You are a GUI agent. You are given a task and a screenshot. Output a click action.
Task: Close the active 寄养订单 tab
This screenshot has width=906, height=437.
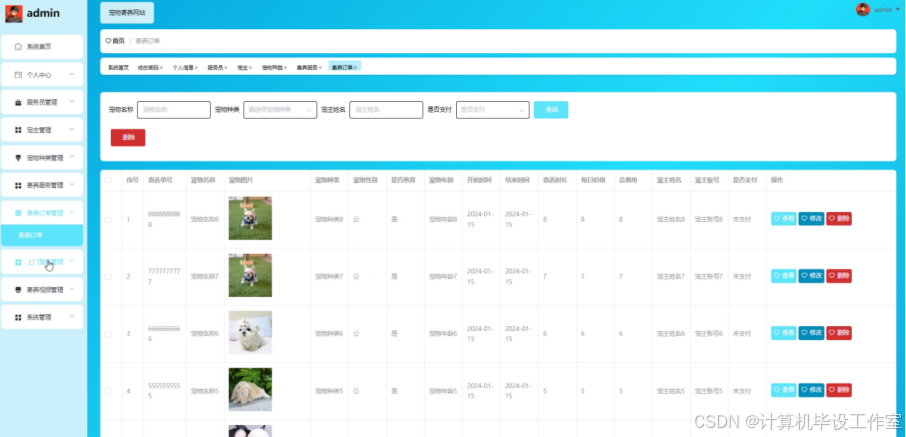[x=355, y=68]
